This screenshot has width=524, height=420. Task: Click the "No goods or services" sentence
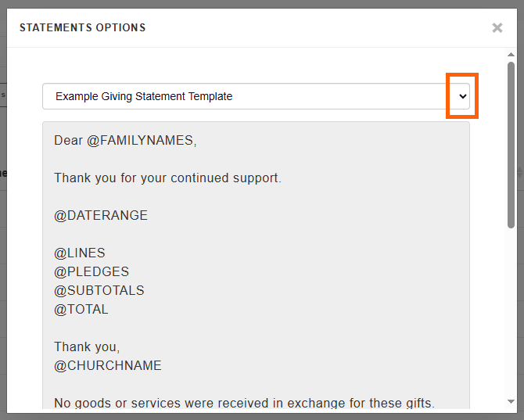click(x=244, y=404)
